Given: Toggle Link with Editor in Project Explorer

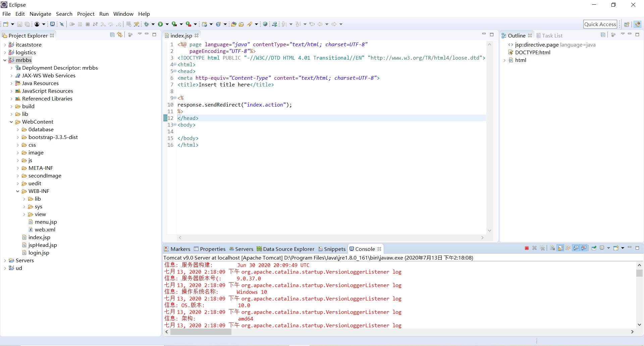Looking at the screenshot, I should tap(120, 35).
